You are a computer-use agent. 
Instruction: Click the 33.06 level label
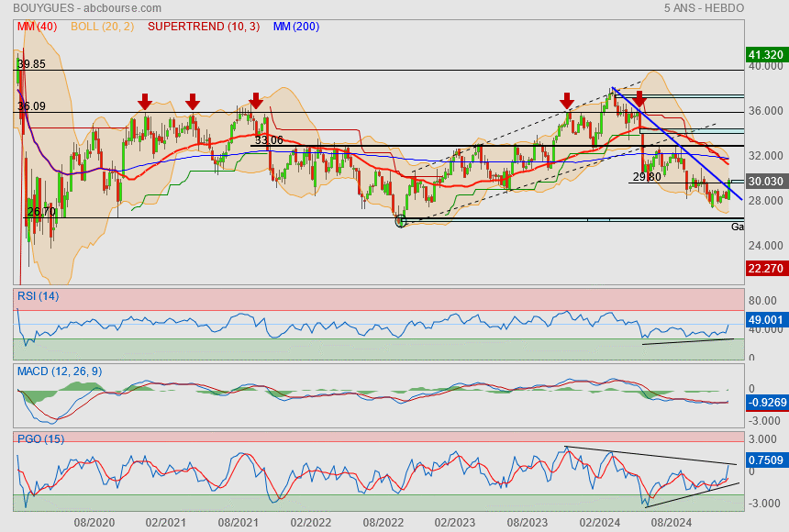pos(269,140)
